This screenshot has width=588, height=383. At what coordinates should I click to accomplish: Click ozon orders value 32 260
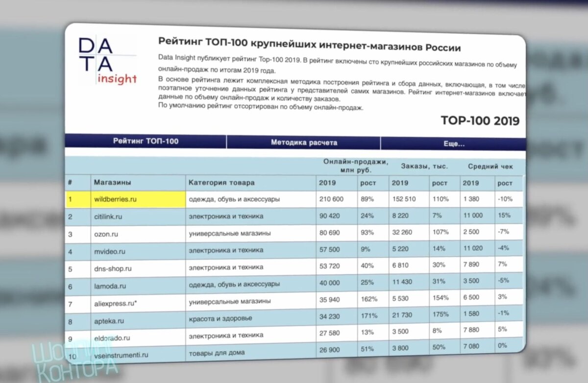[403, 233]
